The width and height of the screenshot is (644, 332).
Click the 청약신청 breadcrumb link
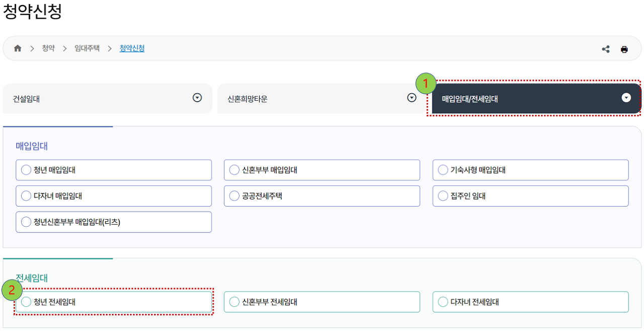tap(131, 48)
